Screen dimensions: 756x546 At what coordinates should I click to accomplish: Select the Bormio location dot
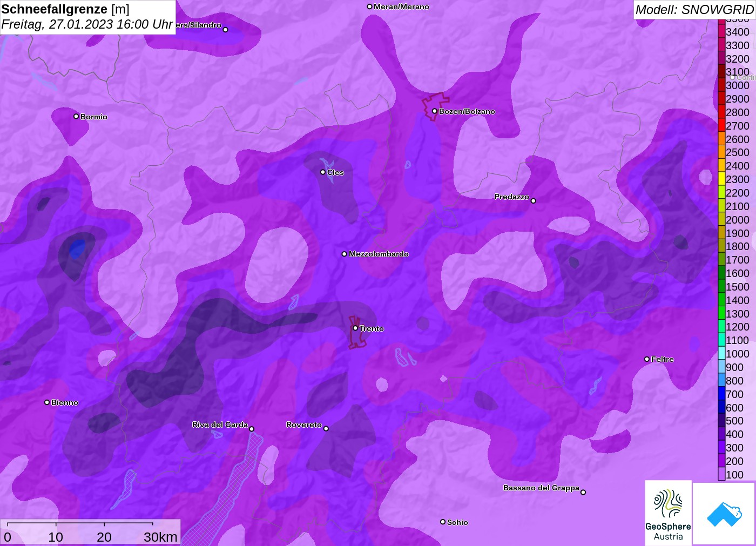click(76, 116)
